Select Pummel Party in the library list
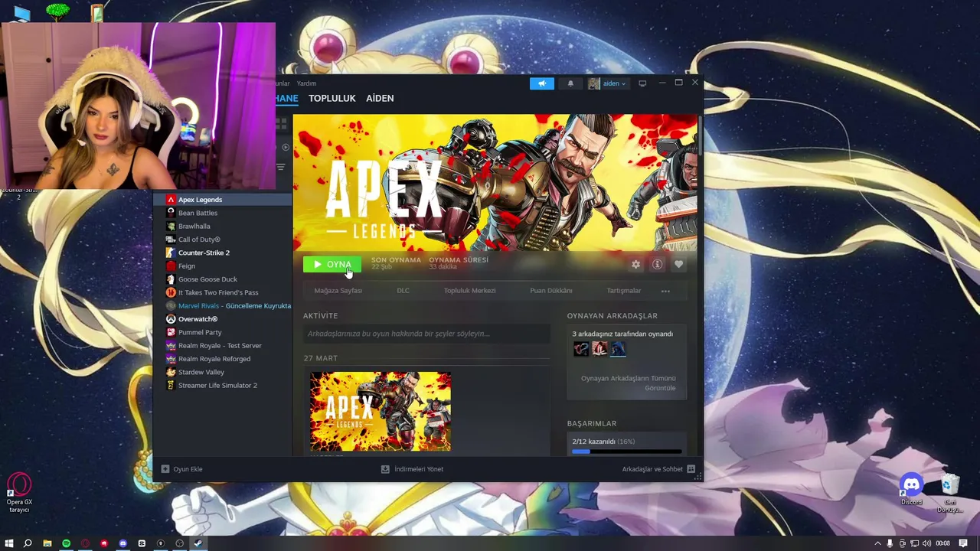The width and height of the screenshot is (980, 551). pos(223,332)
